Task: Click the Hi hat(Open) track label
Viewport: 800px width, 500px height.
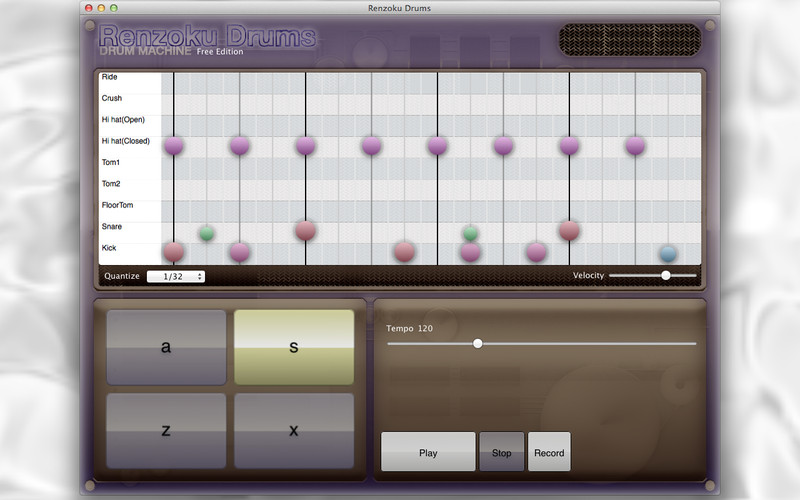Action: point(123,120)
